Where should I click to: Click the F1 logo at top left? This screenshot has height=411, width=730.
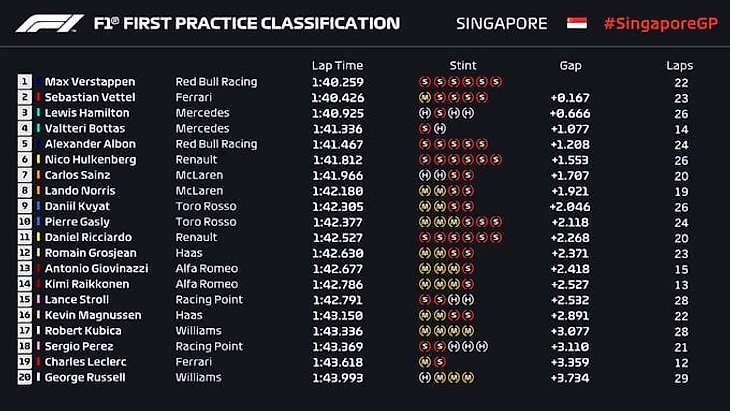[49, 23]
